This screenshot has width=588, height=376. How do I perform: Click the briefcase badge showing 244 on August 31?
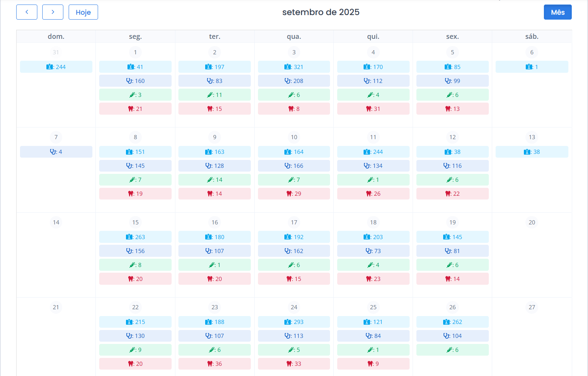pos(56,67)
